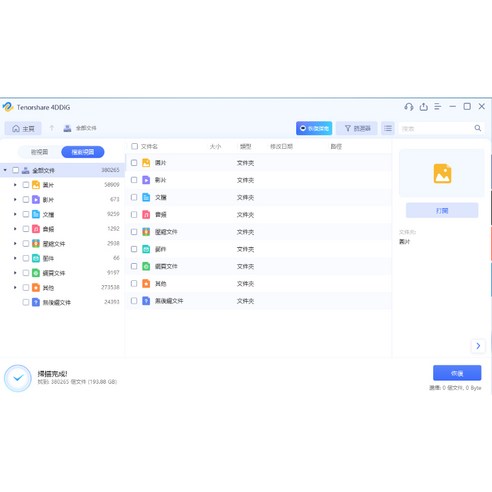
Task: Click the list view toggle icon beside filter
Action: tap(388, 128)
